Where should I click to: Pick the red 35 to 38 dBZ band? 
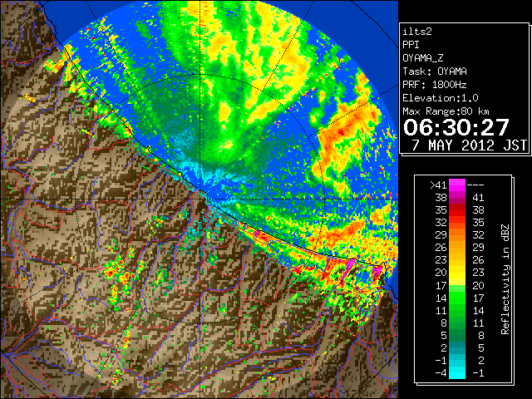[457, 210]
